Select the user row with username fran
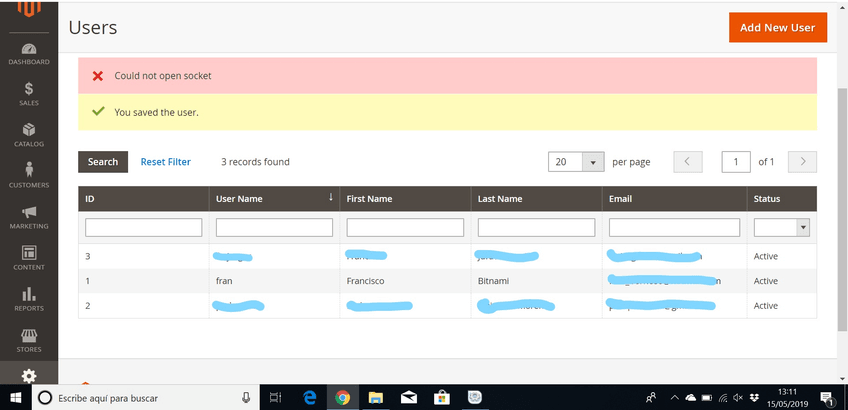Screen dimensions: 848x410 (x=224, y=281)
